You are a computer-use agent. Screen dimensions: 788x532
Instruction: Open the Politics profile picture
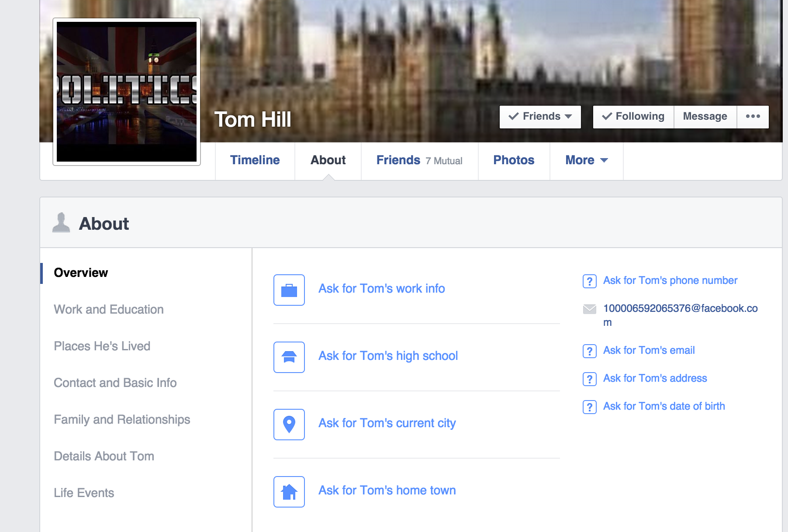127,92
